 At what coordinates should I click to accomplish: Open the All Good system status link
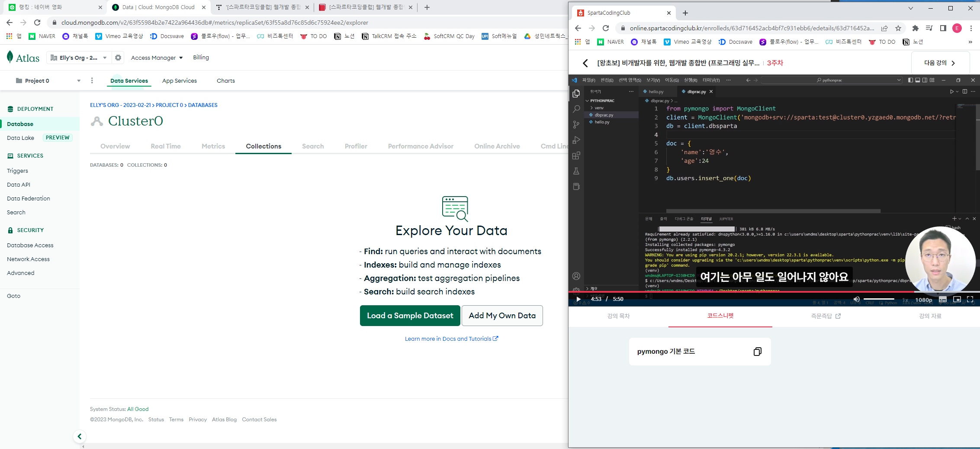[x=138, y=409]
